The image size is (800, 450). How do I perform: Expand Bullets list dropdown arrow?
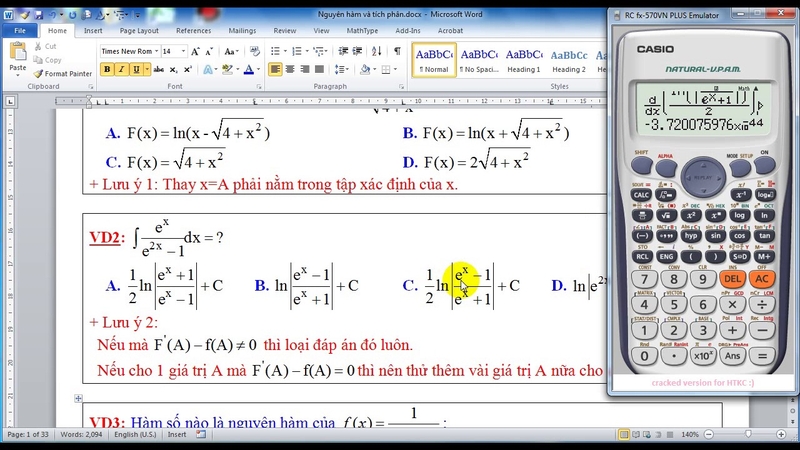click(285, 51)
